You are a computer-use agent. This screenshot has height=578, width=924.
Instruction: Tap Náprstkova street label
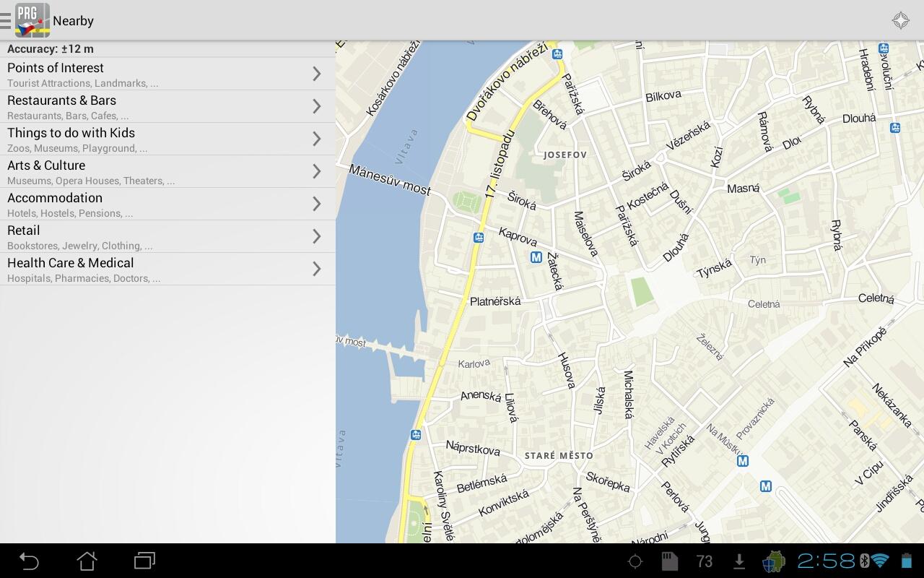click(x=473, y=448)
